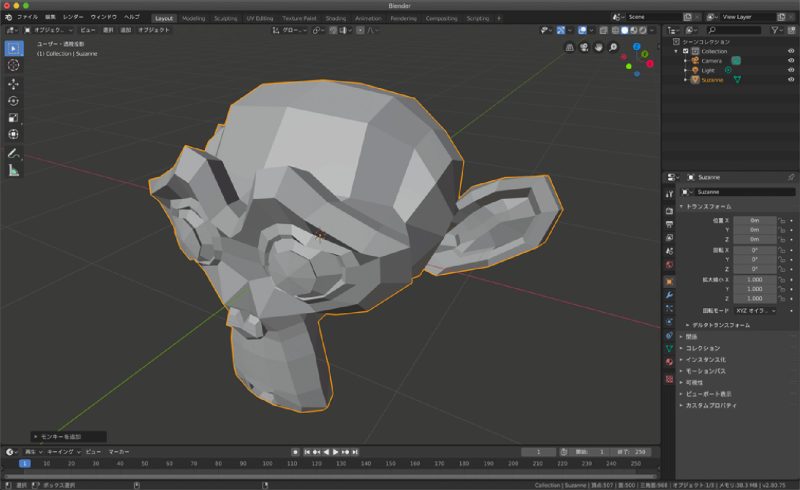Image resolution: width=800 pixels, height=490 pixels.
Task: Open the Output properties tab
Action: coord(669,225)
